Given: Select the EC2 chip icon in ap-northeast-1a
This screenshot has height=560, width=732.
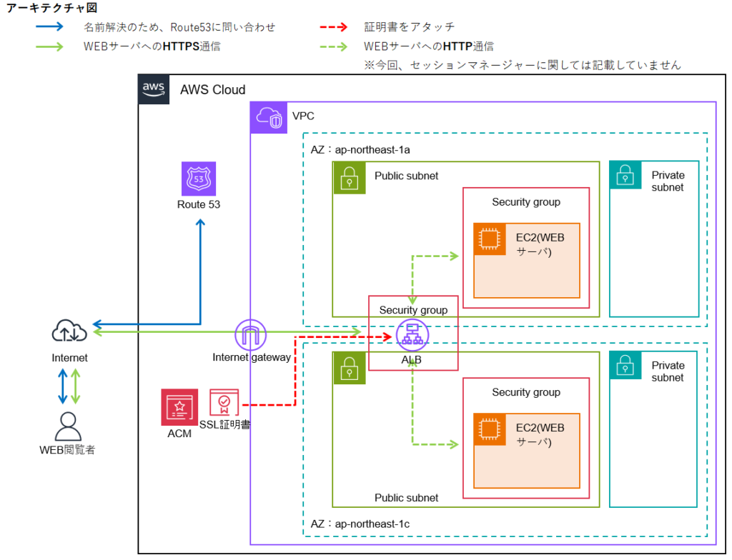Looking at the screenshot, I should (x=489, y=239).
